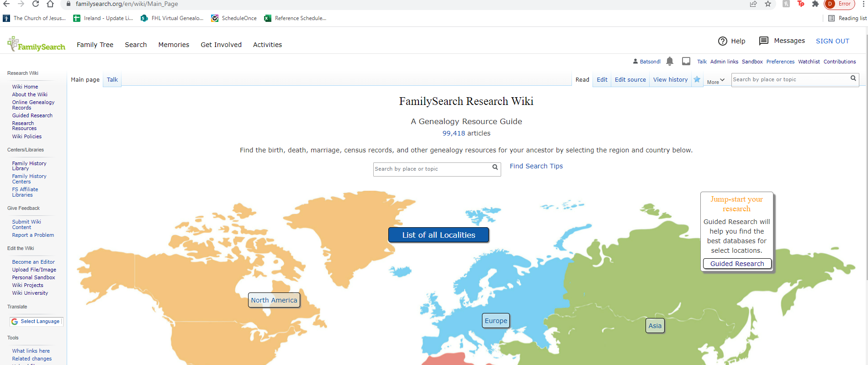Open the browser extensions puzzle icon
Screen dimensions: 868x365
coord(815,4)
